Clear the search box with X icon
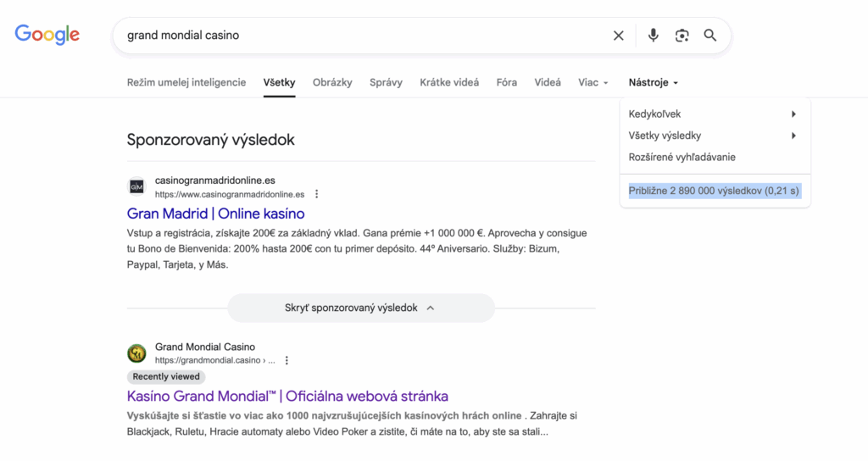 click(x=619, y=36)
